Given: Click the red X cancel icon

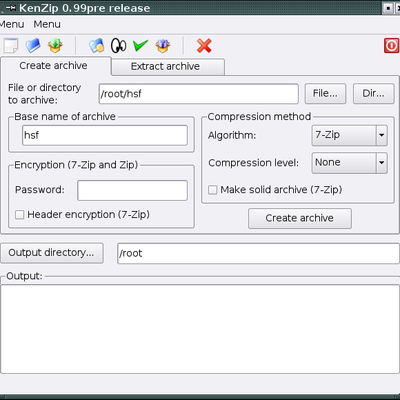Looking at the screenshot, I should pyautogui.click(x=204, y=46).
